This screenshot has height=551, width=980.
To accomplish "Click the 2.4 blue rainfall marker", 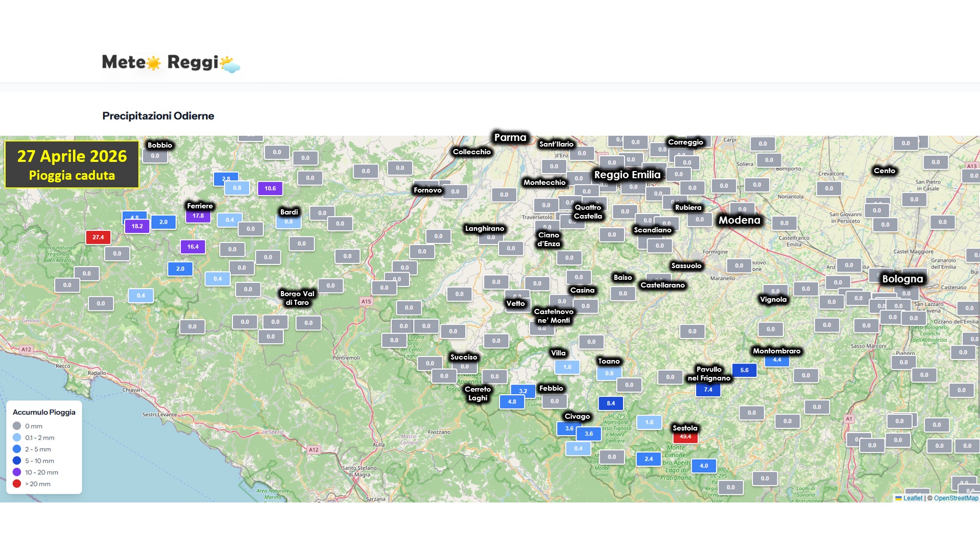I will click(x=649, y=459).
